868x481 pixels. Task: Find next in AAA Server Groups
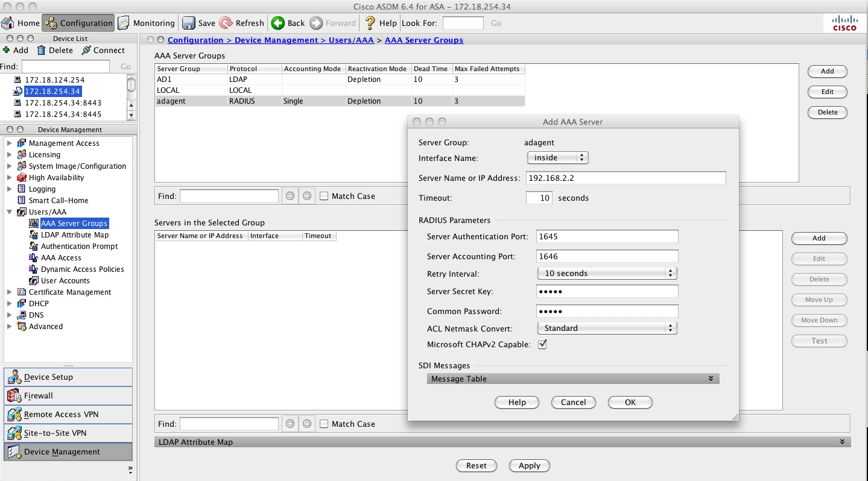290,196
